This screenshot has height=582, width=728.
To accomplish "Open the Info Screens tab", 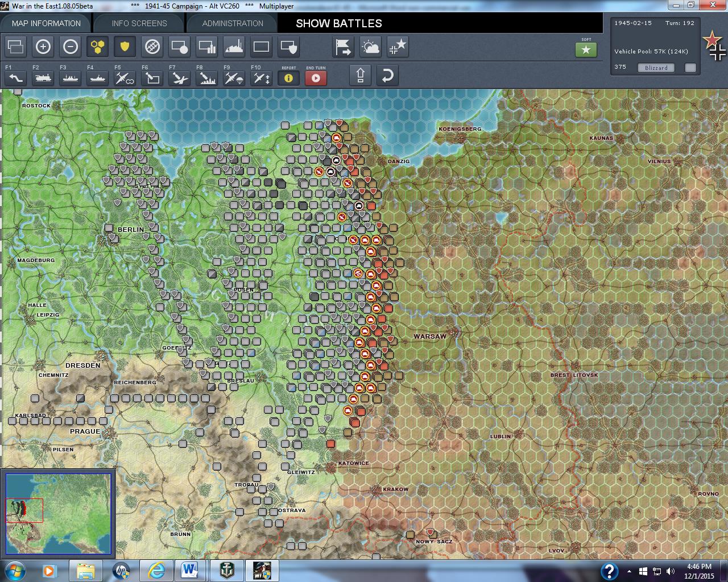I will [139, 23].
